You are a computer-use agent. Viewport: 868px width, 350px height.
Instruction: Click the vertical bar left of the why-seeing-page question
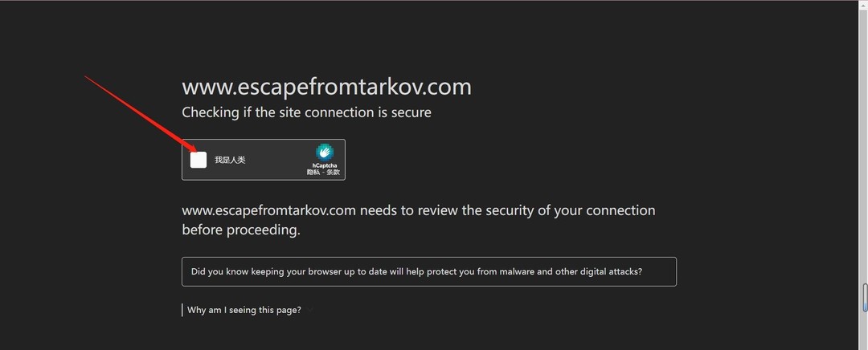pos(182,310)
